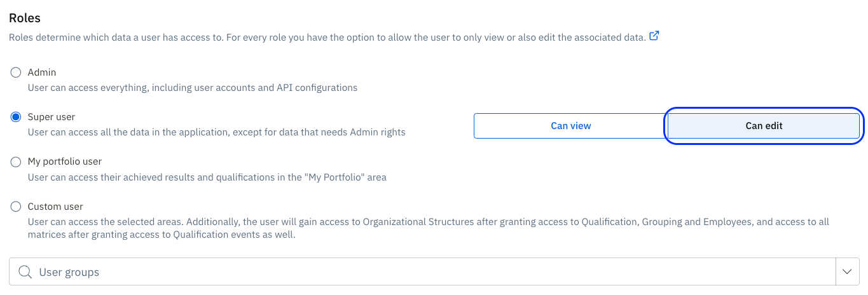Viewport: 868px width, 295px height.
Task: Set permission to Can view
Action: point(570,126)
